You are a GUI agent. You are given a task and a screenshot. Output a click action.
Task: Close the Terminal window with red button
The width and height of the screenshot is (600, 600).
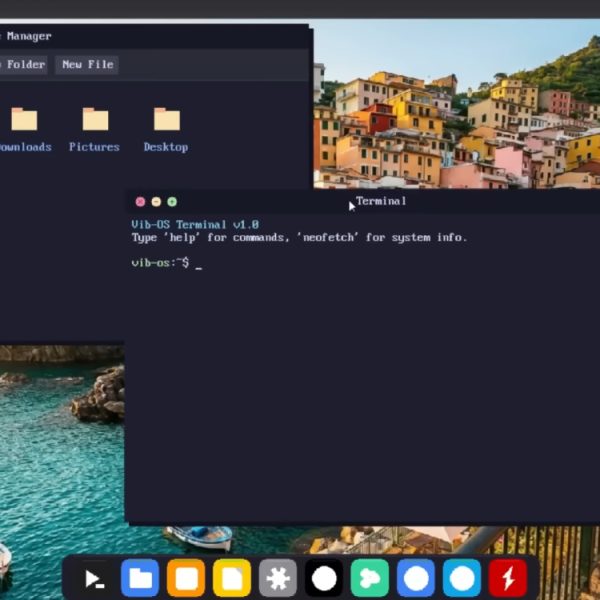coord(140,202)
